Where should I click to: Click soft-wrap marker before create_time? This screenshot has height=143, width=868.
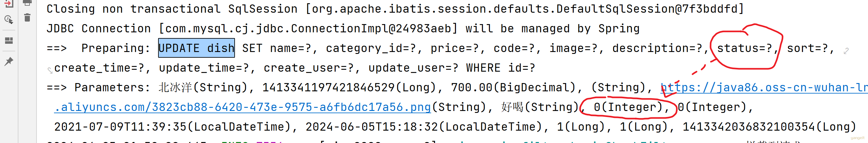click(x=50, y=70)
